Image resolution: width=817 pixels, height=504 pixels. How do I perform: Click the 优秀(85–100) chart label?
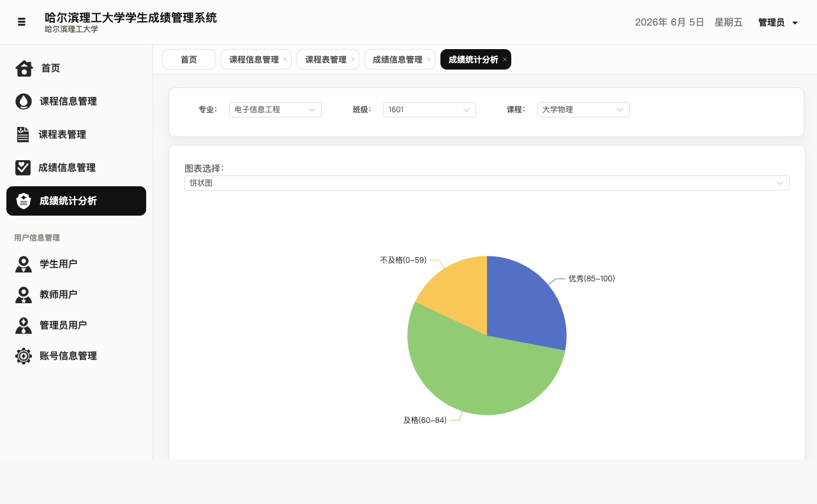tap(592, 279)
